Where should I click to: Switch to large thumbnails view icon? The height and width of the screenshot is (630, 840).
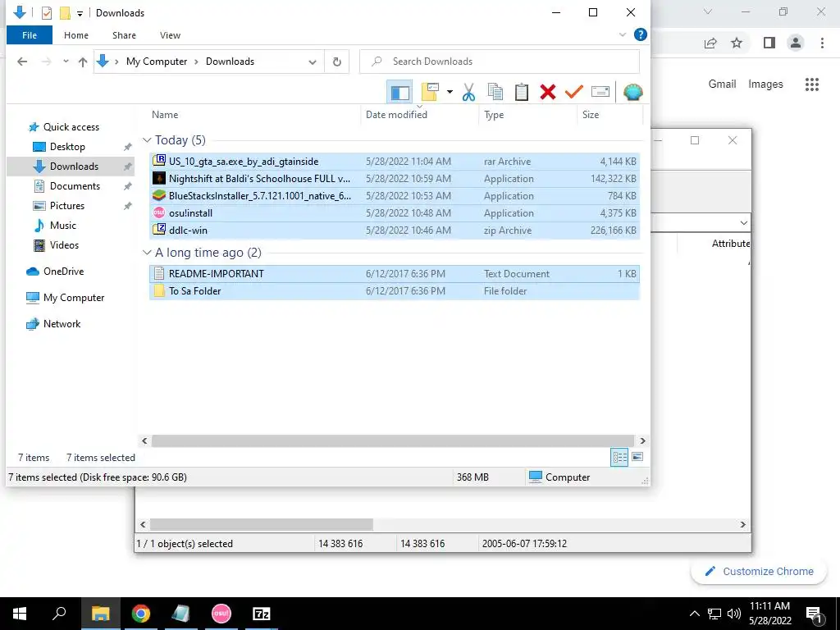[x=637, y=457]
